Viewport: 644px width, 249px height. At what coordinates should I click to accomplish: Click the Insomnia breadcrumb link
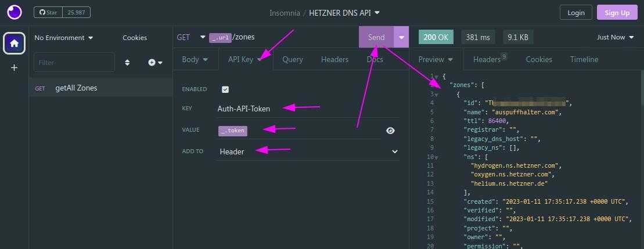pyautogui.click(x=285, y=13)
